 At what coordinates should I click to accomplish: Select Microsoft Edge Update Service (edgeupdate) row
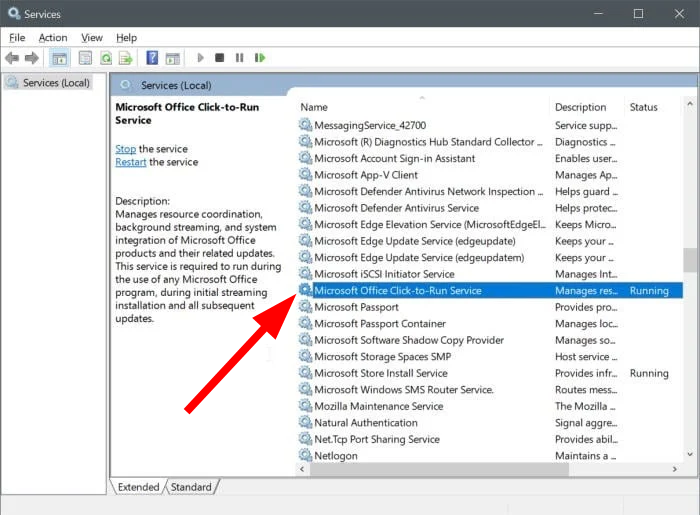coord(490,241)
